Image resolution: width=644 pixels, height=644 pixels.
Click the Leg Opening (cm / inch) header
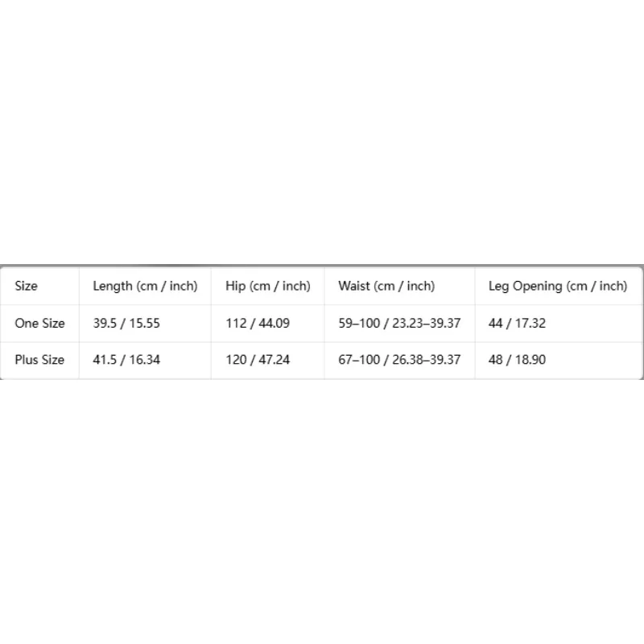[x=558, y=286]
